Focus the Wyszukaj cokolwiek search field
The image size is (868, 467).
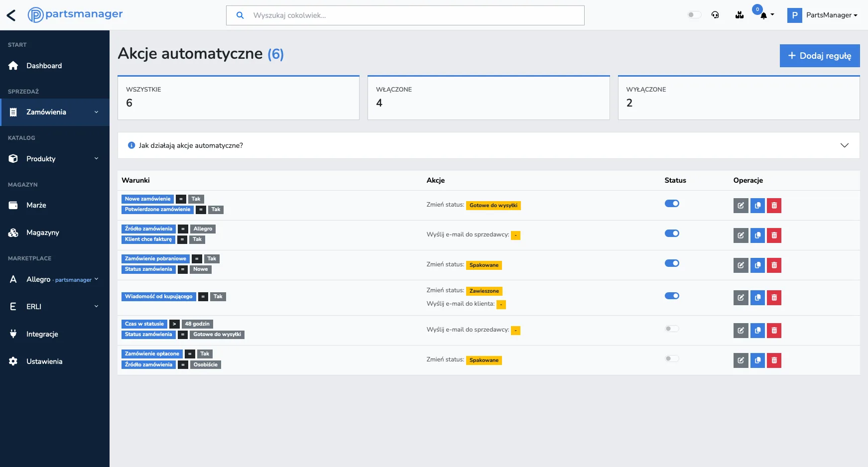pyautogui.click(x=405, y=15)
